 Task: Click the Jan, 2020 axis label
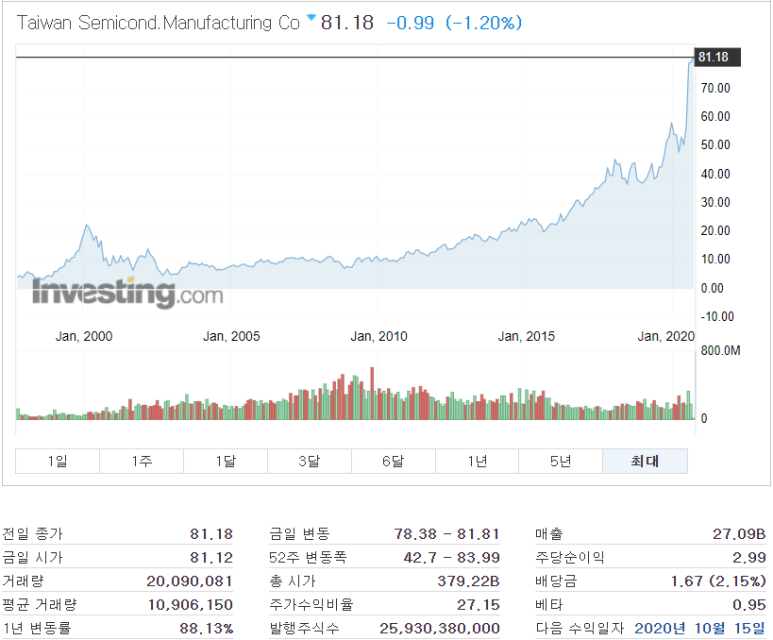(x=666, y=336)
